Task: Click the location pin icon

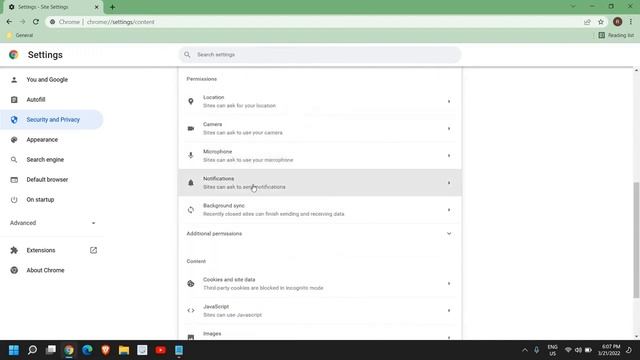Action: coord(191,101)
